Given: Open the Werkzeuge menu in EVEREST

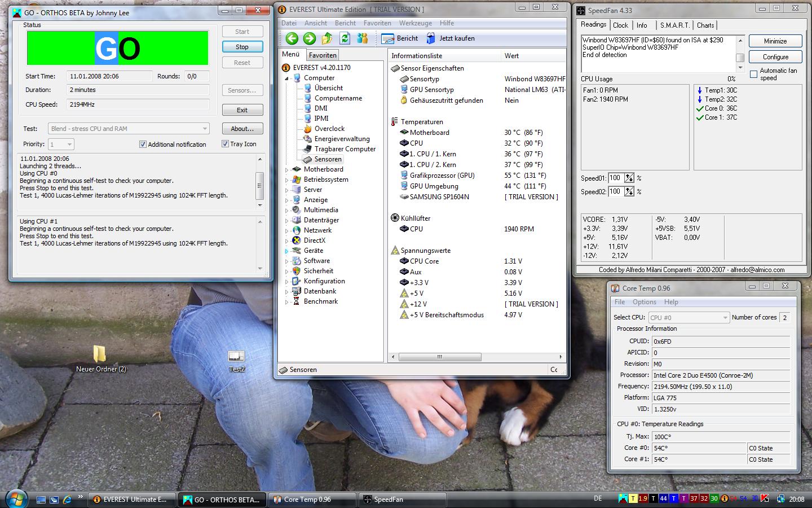Looking at the screenshot, I should [415, 23].
